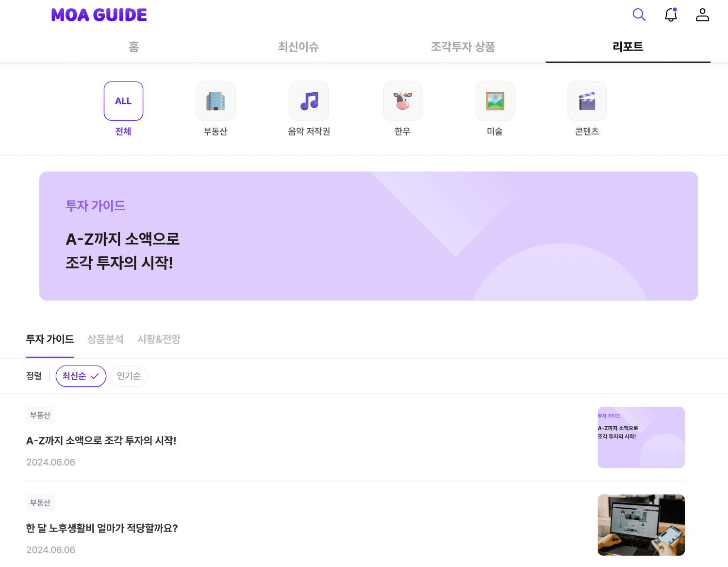Sort reports by 최신순
The width and height of the screenshot is (728, 567).
81,376
